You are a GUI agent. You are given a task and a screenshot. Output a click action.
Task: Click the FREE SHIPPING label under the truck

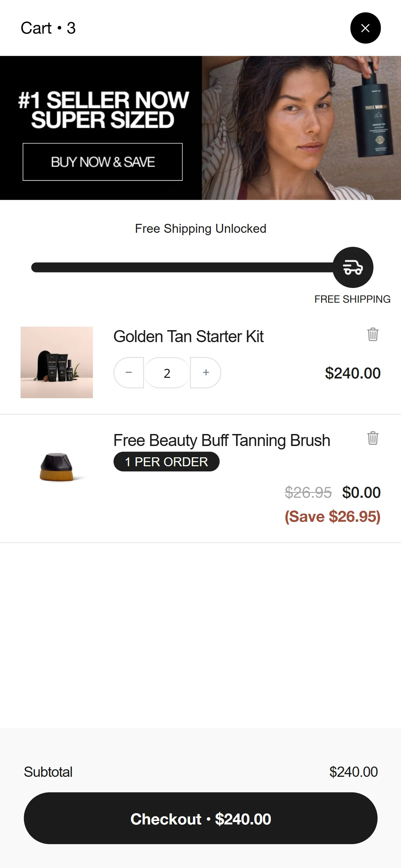352,299
